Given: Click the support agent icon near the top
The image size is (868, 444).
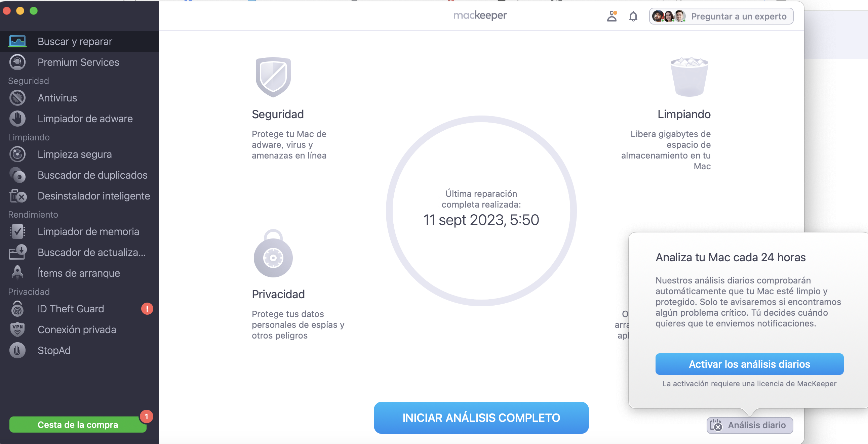Looking at the screenshot, I should point(612,16).
